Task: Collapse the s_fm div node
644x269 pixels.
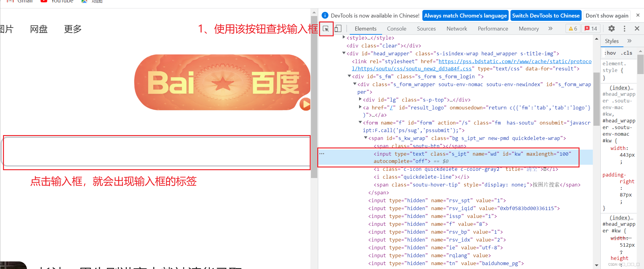Action: [x=349, y=76]
